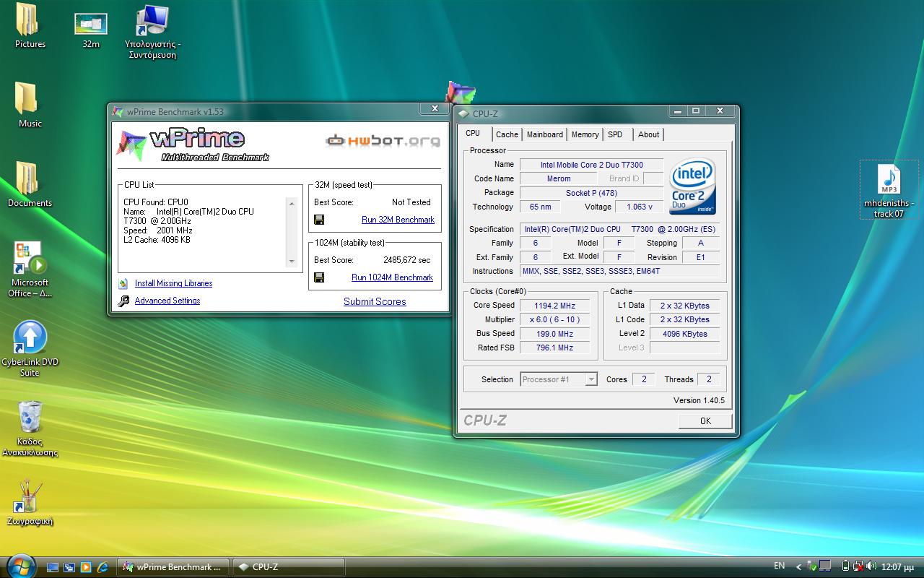The width and height of the screenshot is (924, 578).
Task: Click the volume speaker tray icon
Action: [x=871, y=566]
